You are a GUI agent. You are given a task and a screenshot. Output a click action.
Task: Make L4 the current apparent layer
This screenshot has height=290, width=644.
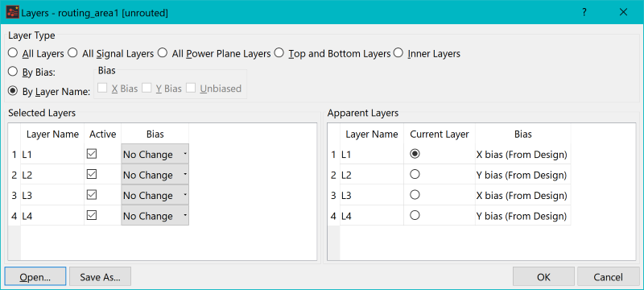415,215
